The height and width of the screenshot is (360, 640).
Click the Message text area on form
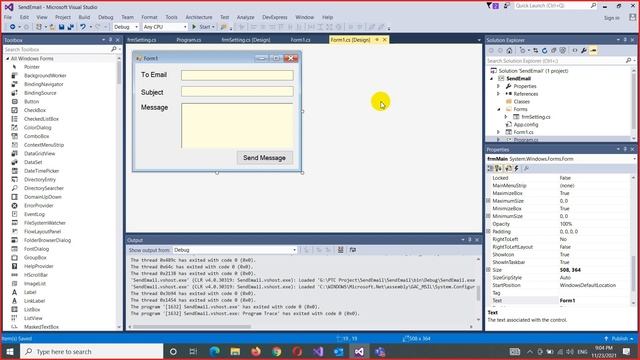pyautogui.click(x=237, y=125)
